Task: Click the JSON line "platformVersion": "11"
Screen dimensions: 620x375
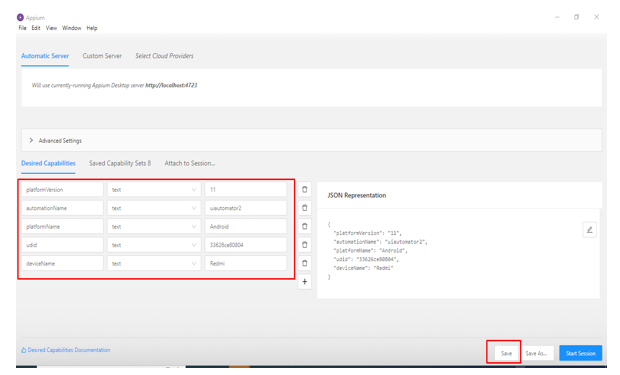Action: pos(368,233)
